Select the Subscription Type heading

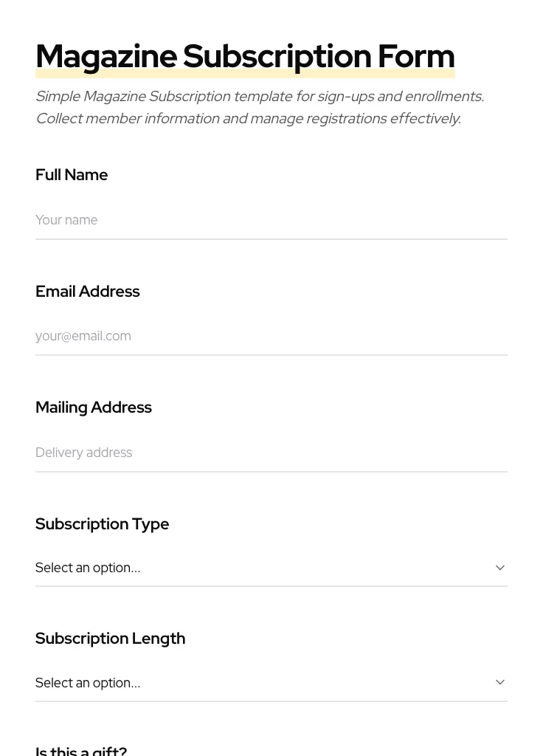(102, 524)
